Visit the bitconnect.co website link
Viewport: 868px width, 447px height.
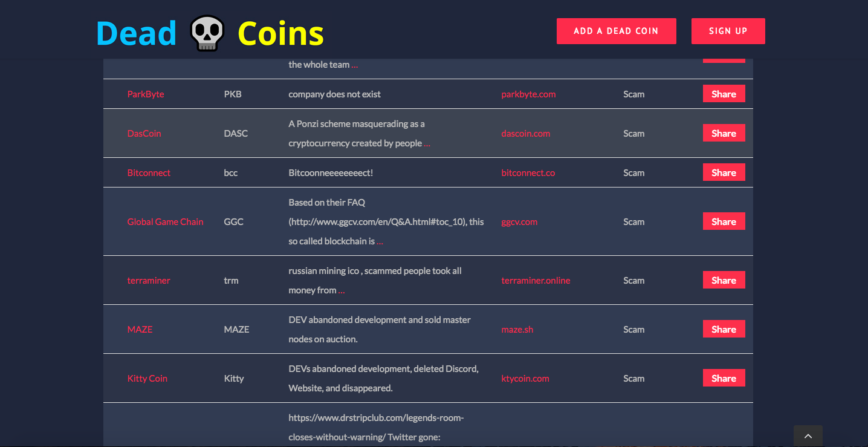click(x=528, y=172)
